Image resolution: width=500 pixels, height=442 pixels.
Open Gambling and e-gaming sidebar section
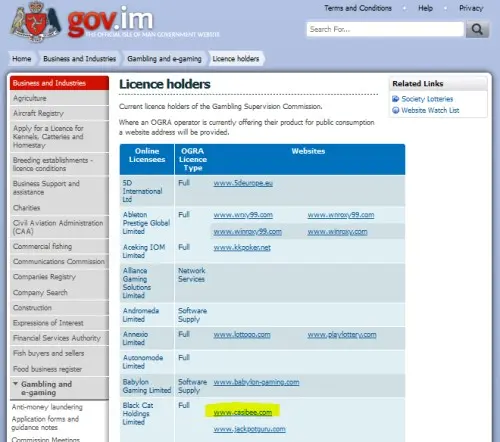click(59, 388)
